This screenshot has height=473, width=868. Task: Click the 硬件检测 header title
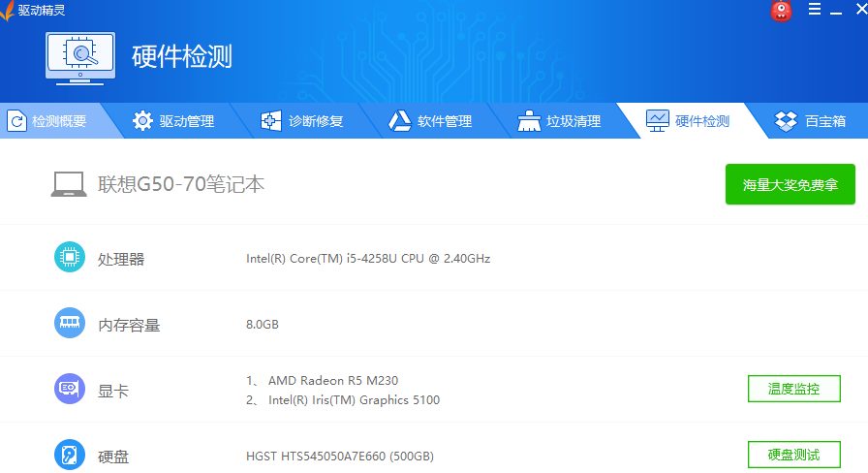click(182, 56)
